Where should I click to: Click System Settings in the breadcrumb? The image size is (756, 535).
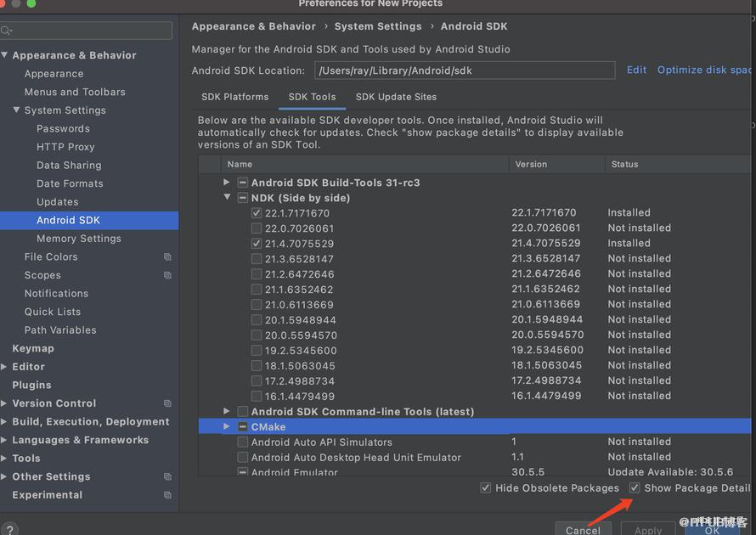(x=378, y=26)
